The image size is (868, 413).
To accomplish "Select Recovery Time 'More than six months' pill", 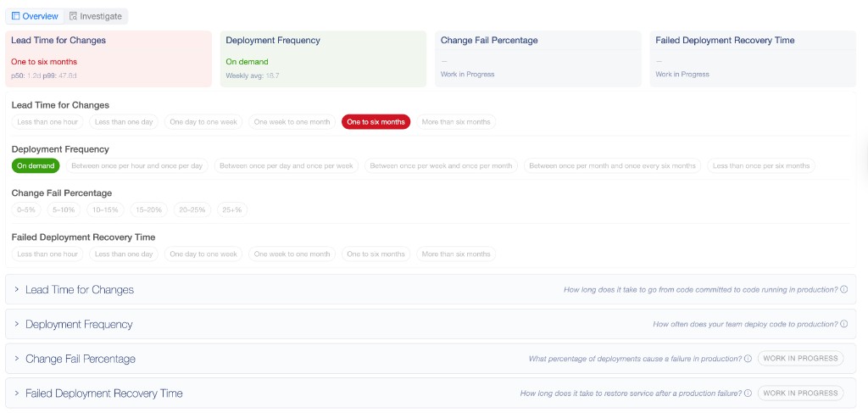I will [456, 254].
